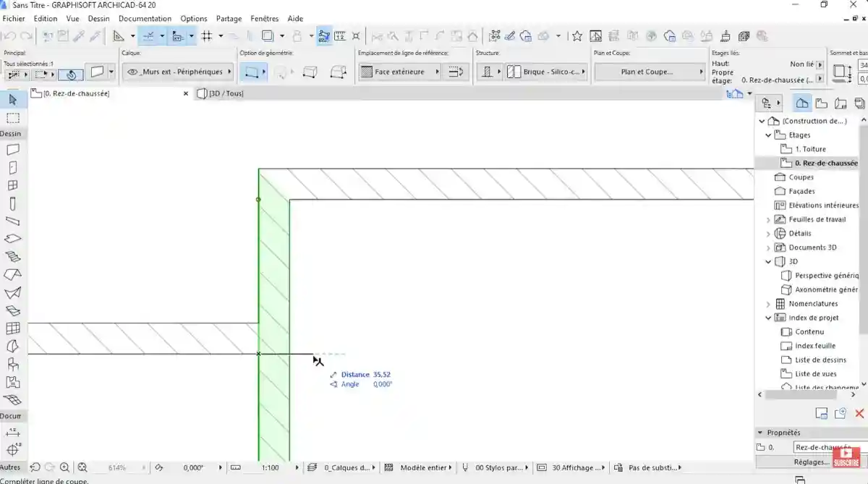Open the Project Map house icon

pos(802,103)
